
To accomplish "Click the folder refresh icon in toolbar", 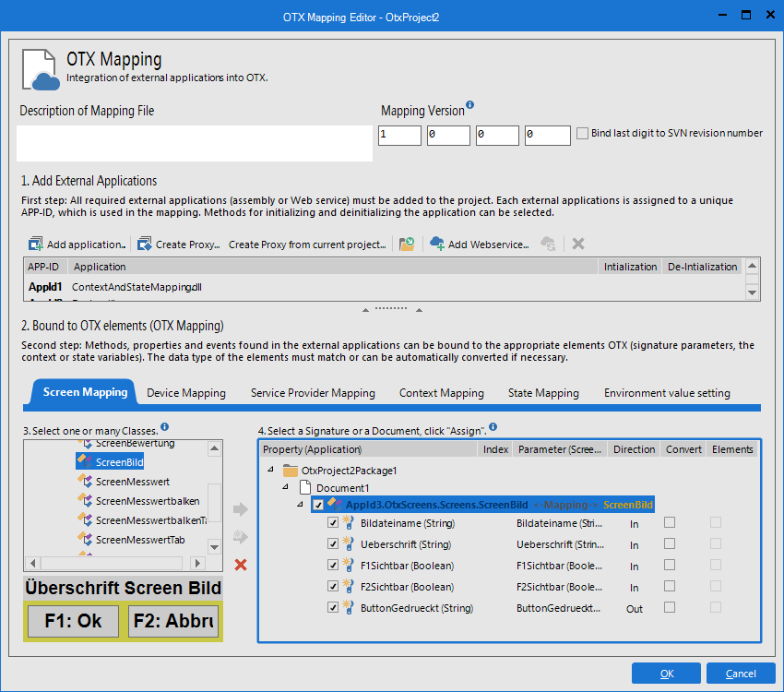I will pyautogui.click(x=407, y=245).
